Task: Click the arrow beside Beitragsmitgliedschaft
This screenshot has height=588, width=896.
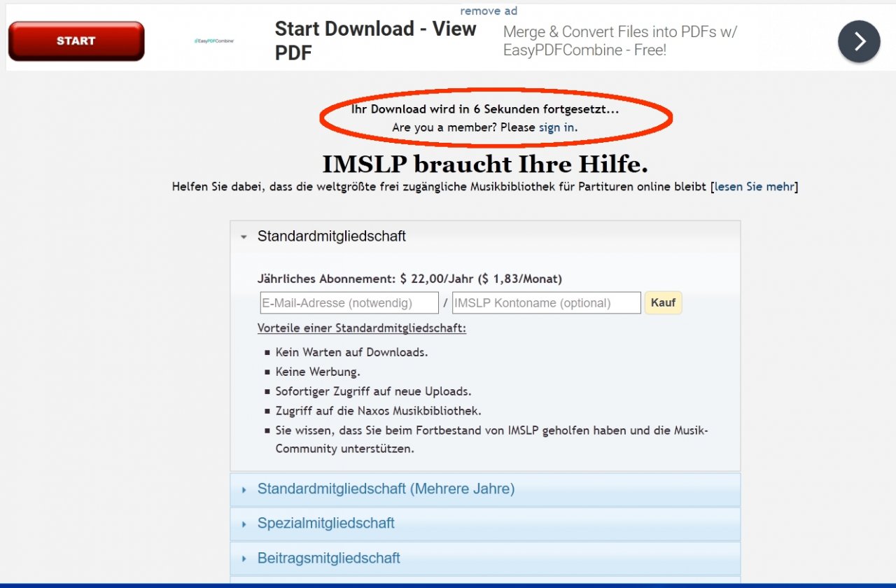Action: click(x=244, y=559)
